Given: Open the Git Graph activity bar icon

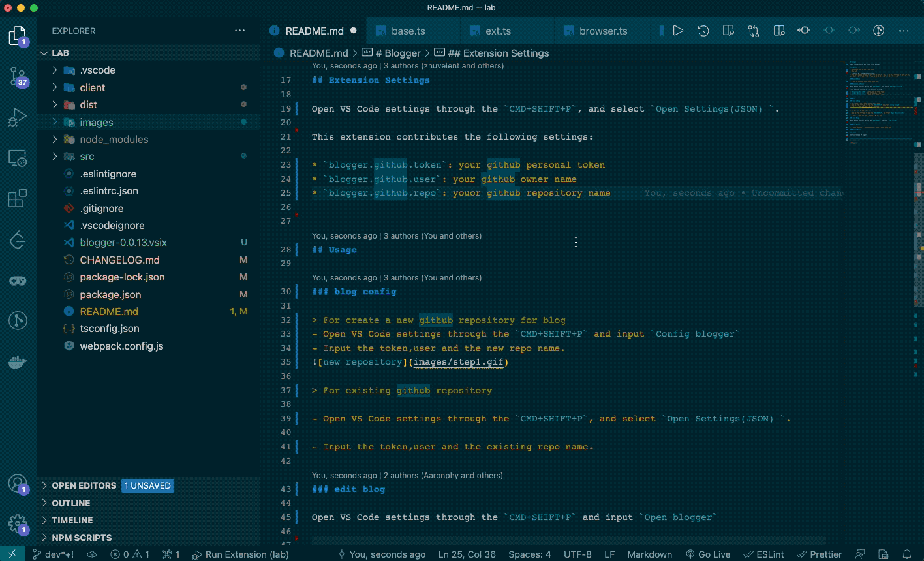Looking at the screenshot, I should (18, 321).
